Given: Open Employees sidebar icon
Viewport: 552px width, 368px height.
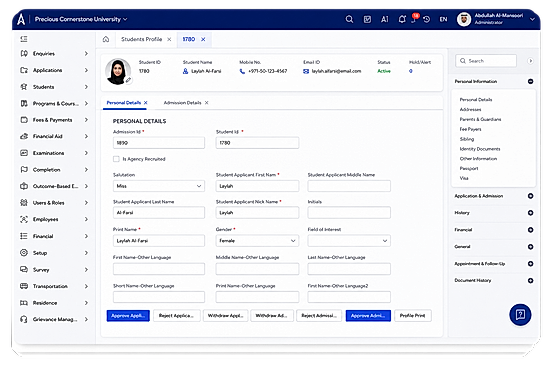Looking at the screenshot, I should click(24, 219).
